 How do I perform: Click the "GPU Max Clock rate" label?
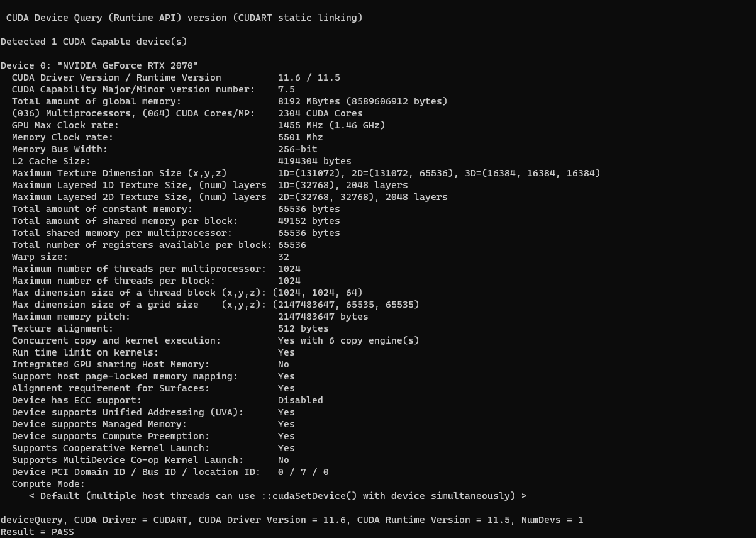click(65, 125)
